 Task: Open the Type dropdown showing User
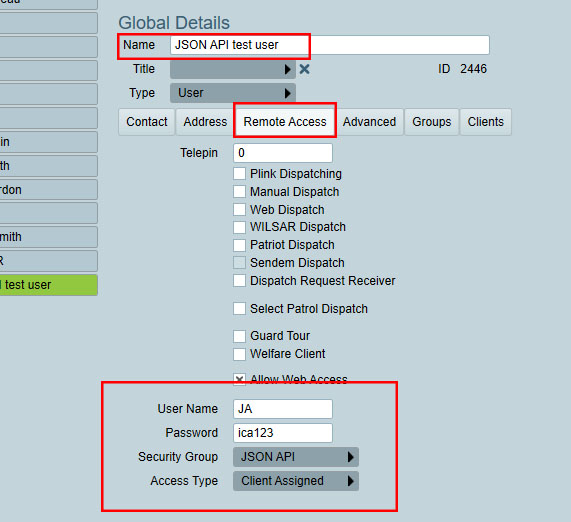point(233,93)
